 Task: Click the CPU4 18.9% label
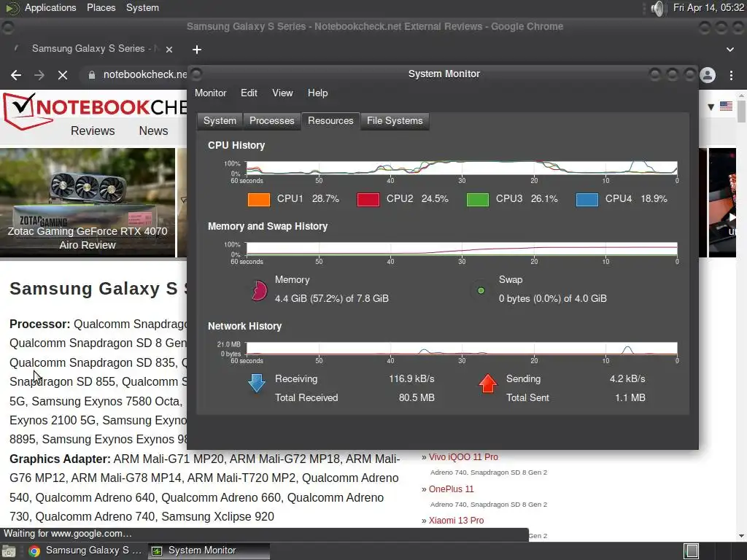636,198
